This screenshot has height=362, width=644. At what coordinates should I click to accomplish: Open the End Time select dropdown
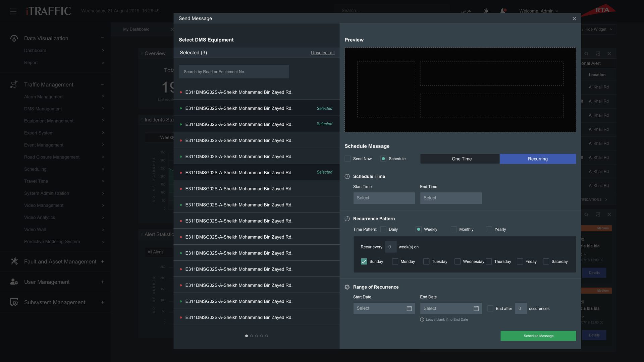[x=451, y=198]
